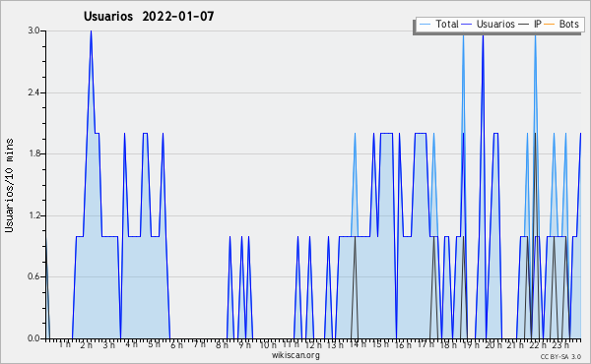Click the y-axis value 3.0
591x364 pixels.
click(x=33, y=30)
